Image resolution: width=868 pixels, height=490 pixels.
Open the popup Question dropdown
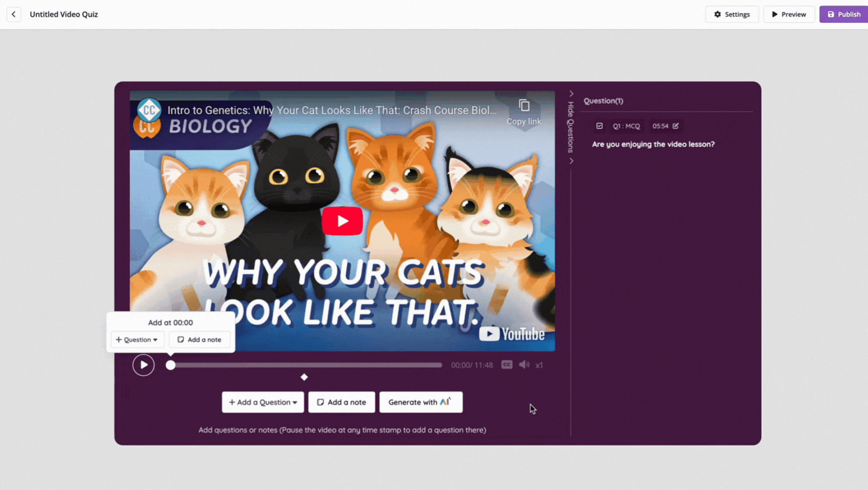point(137,340)
